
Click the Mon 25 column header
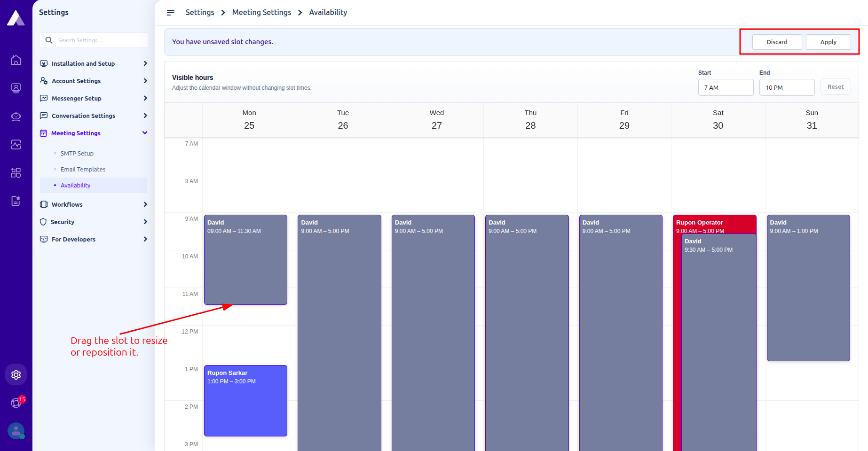(249, 120)
